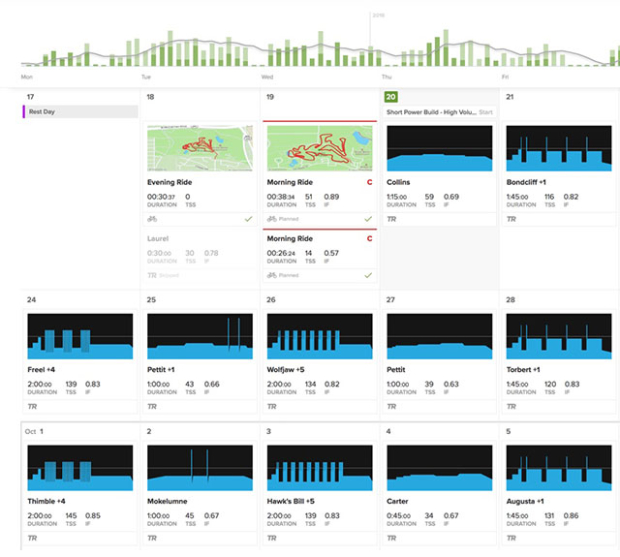Open the Hawk's Bill +5 workout graph
This screenshot has width=620, height=557.
point(319,468)
